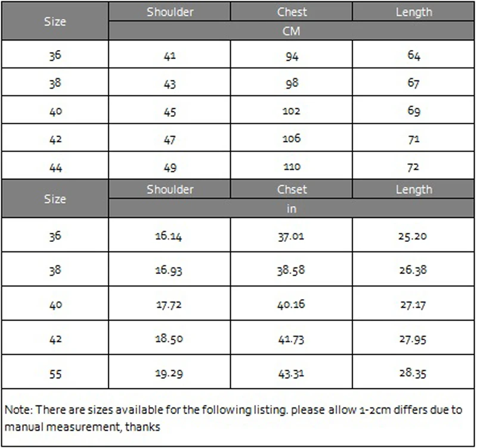Select size 36 in the CM table
The width and height of the screenshot is (477, 448).
coord(55,55)
